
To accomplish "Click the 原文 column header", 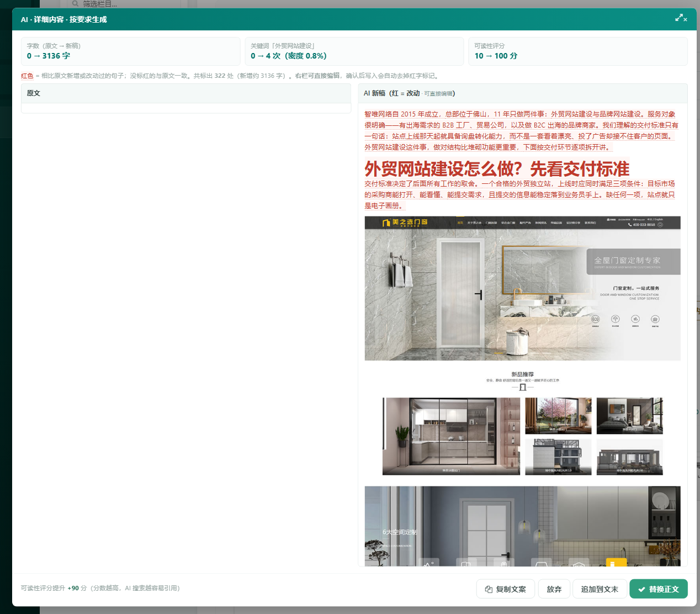I will [x=186, y=93].
